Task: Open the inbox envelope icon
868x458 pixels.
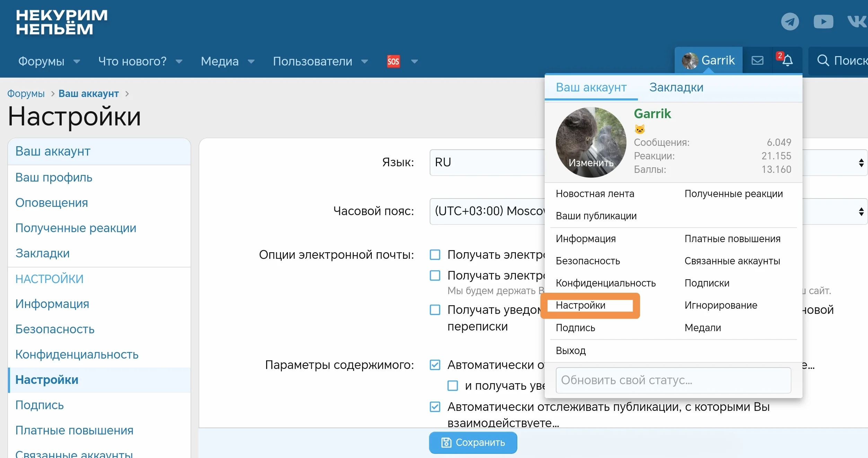Action: click(x=757, y=60)
